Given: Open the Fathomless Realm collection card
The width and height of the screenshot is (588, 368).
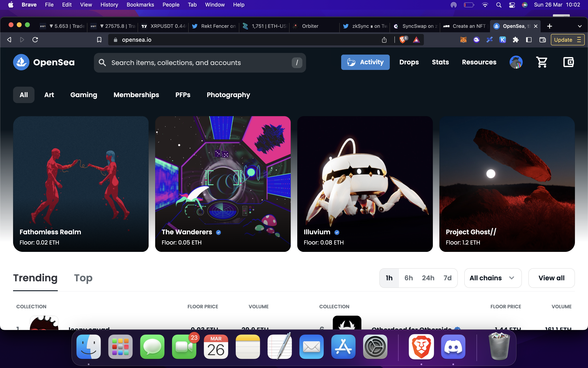Looking at the screenshot, I should tap(81, 184).
